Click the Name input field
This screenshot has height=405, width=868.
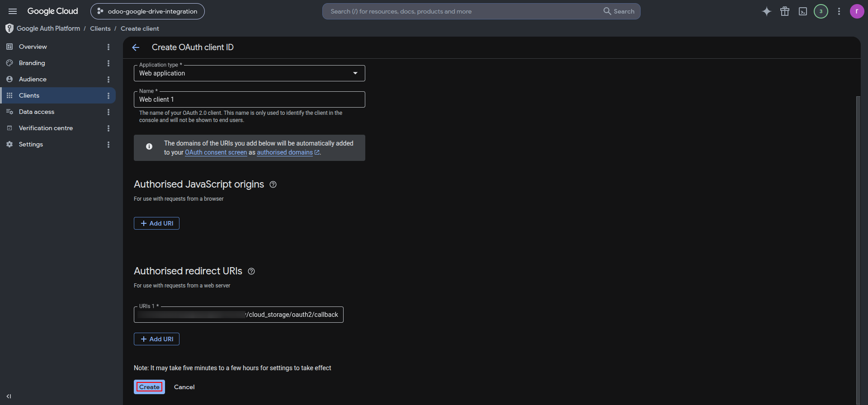coord(249,99)
